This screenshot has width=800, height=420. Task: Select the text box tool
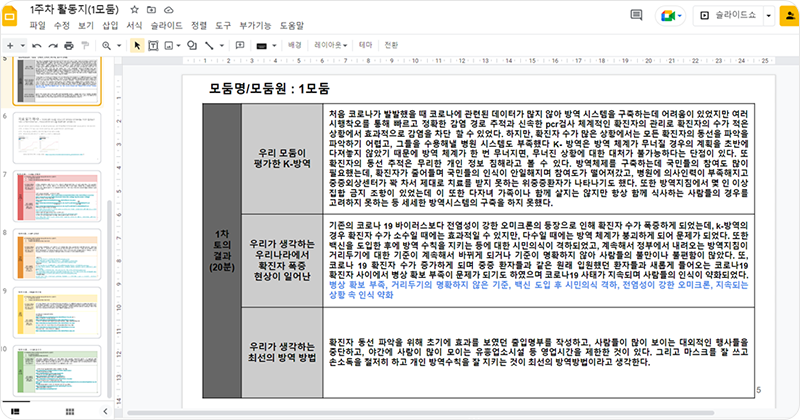coord(153,46)
